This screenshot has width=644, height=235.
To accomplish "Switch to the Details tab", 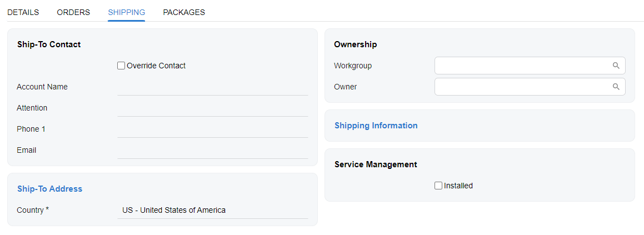I will [x=23, y=12].
